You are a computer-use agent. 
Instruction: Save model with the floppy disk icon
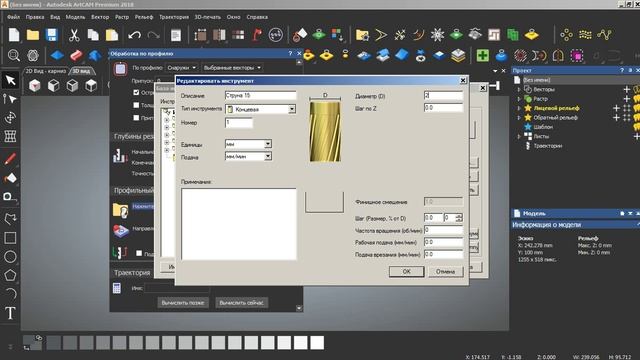coord(51,35)
